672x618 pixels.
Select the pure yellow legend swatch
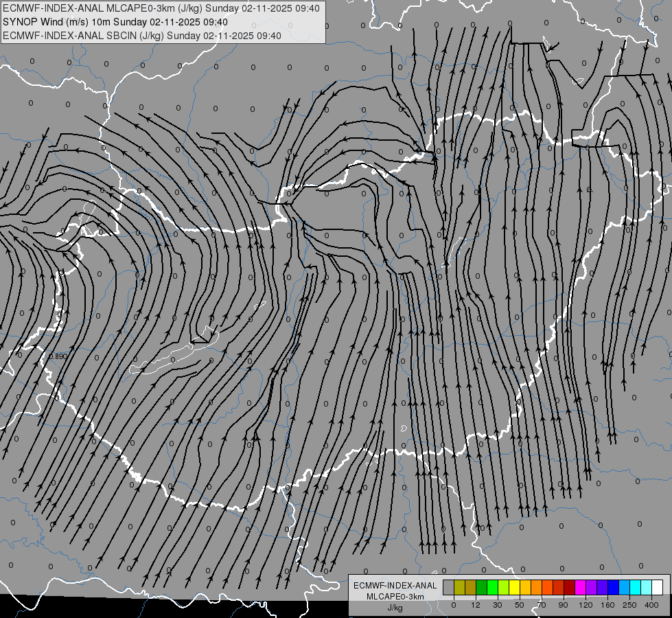(x=514, y=587)
